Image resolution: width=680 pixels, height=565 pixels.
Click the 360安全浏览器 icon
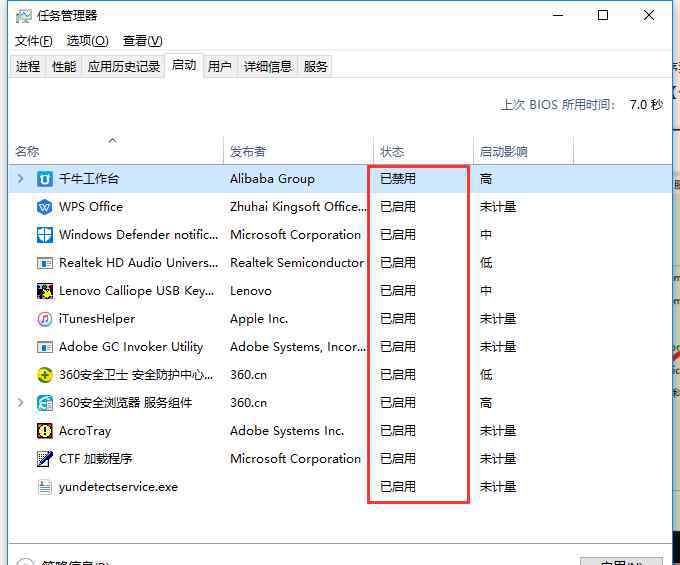coord(45,403)
